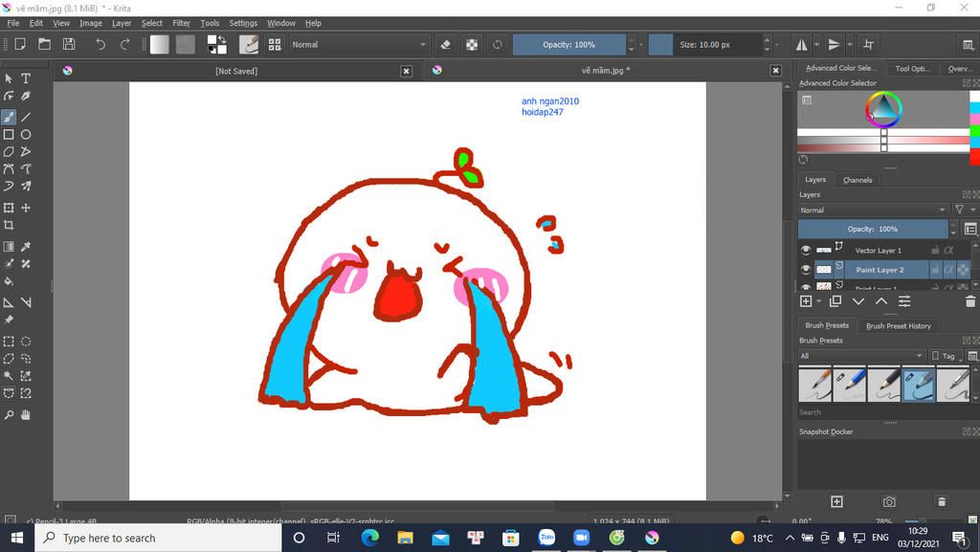This screenshot has height=552, width=980.
Task: Create a new document from the toolbar
Action: pos(20,44)
